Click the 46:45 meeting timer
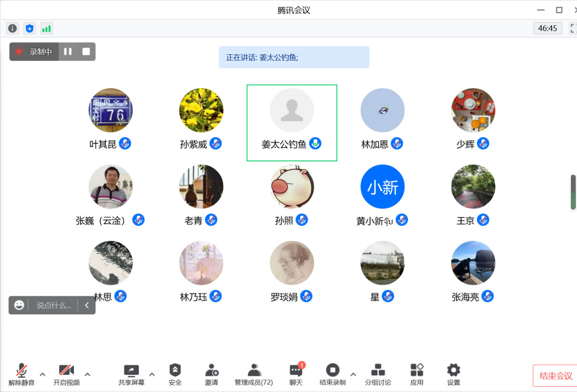 [x=547, y=29]
